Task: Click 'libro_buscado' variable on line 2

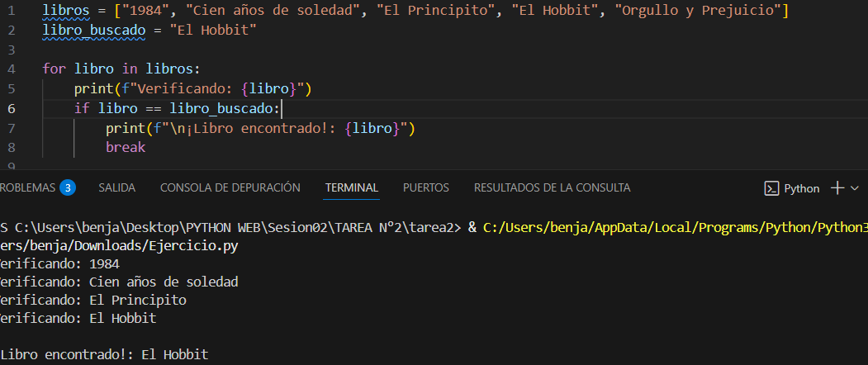Action: tap(94, 31)
